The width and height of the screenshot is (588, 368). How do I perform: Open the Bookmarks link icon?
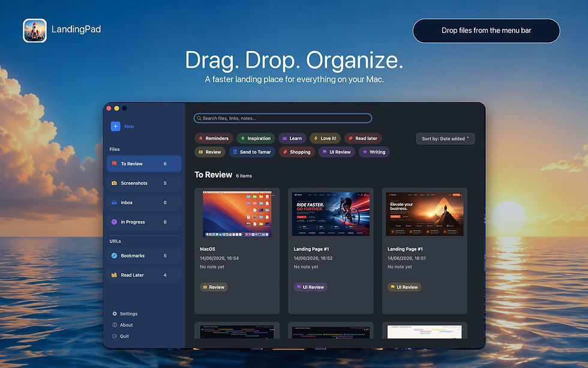coord(114,256)
